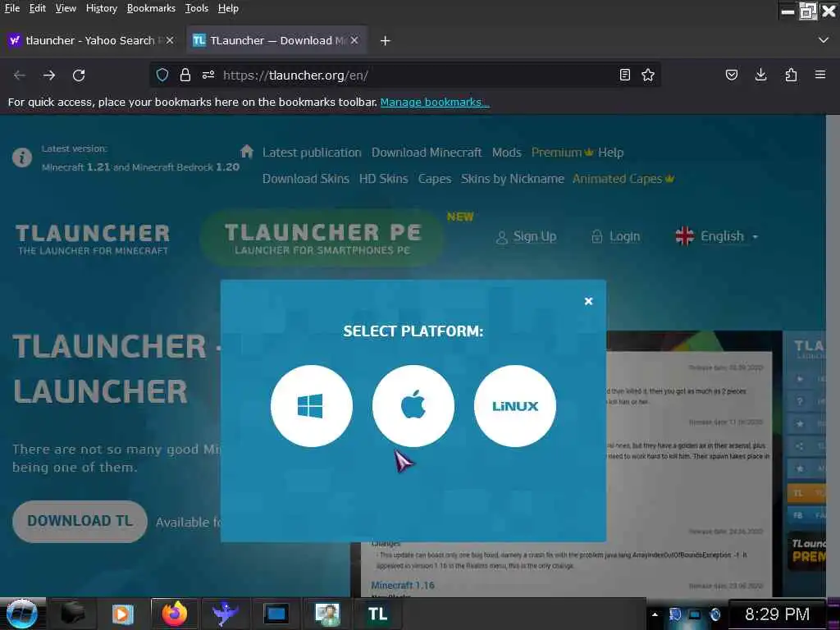Open the Skins by Nickname link
The image size is (840, 630).
[512, 179]
